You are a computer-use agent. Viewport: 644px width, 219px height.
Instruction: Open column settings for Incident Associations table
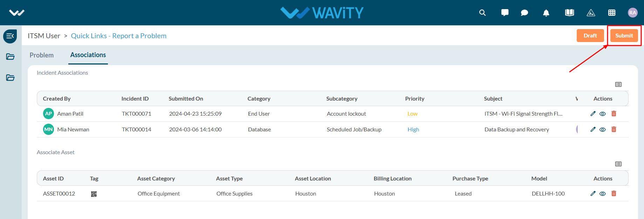coord(618,84)
